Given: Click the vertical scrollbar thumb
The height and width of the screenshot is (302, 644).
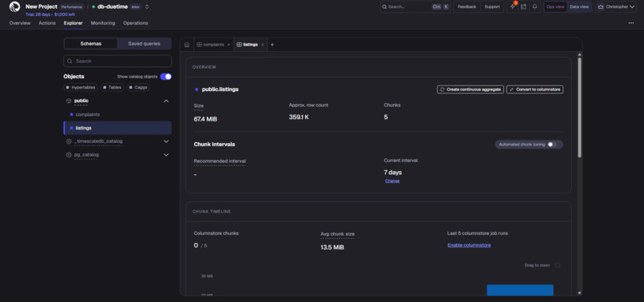Looking at the screenshot, I should click(x=579, y=107).
